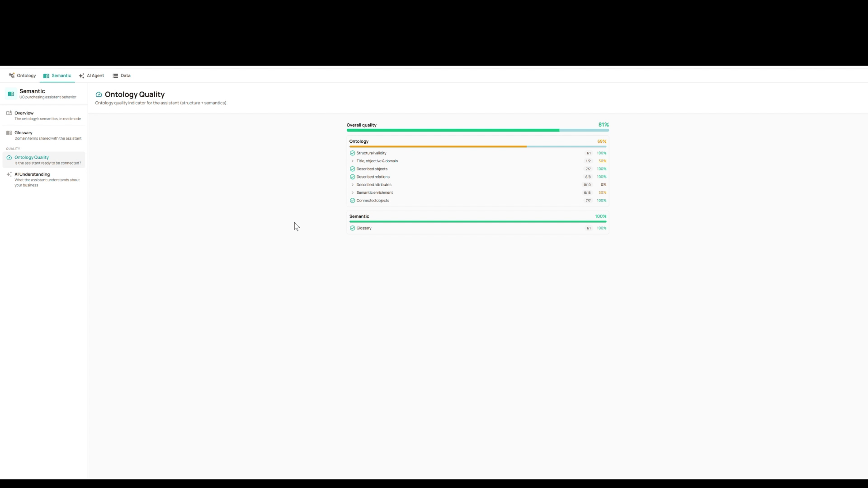Click the Ontology section heading

coord(359,141)
